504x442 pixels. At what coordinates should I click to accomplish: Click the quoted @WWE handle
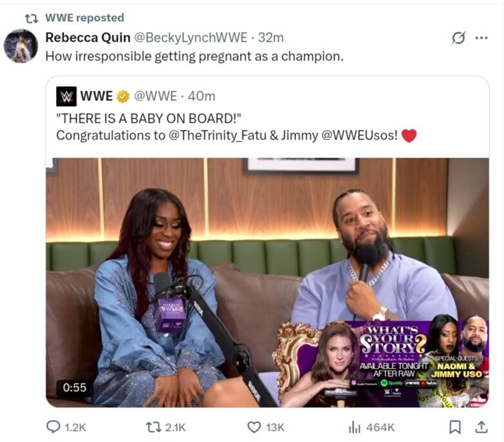[x=155, y=96]
